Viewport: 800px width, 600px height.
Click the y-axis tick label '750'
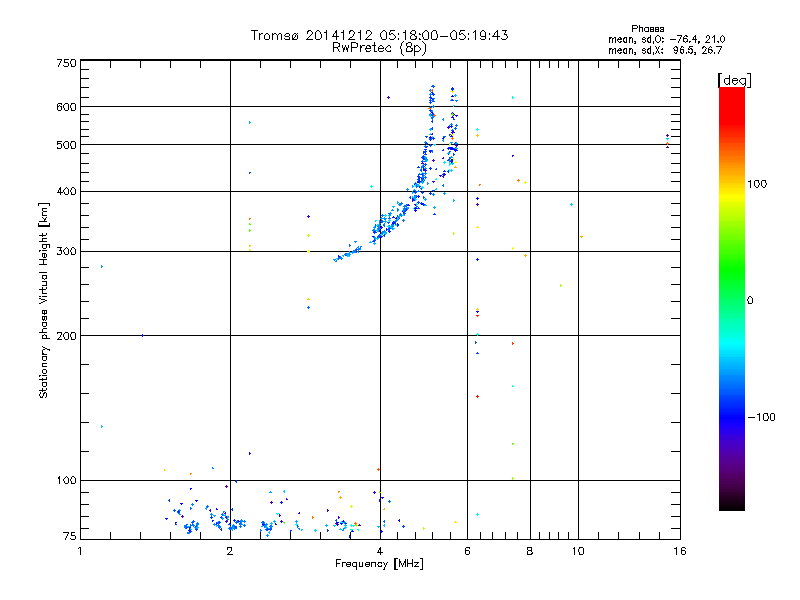point(66,63)
